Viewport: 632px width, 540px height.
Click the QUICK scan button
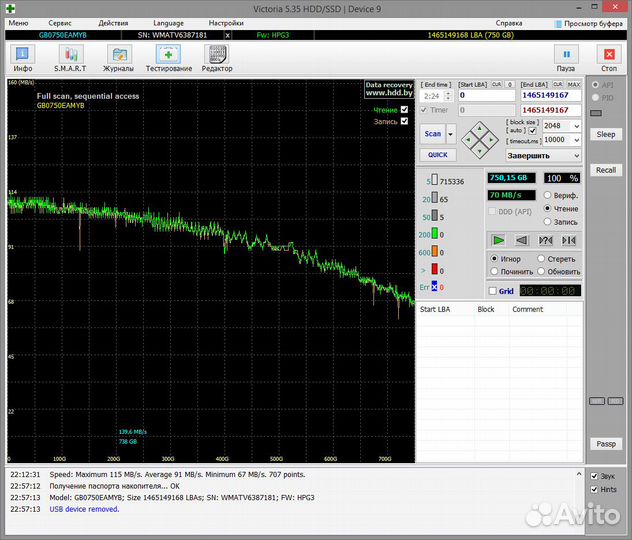(437, 155)
